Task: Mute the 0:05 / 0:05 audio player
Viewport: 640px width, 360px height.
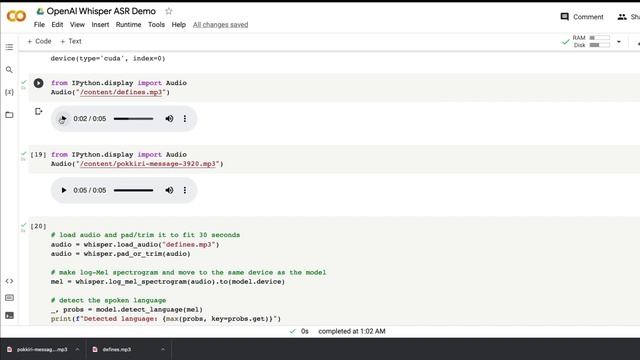Action: pos(169,190)
